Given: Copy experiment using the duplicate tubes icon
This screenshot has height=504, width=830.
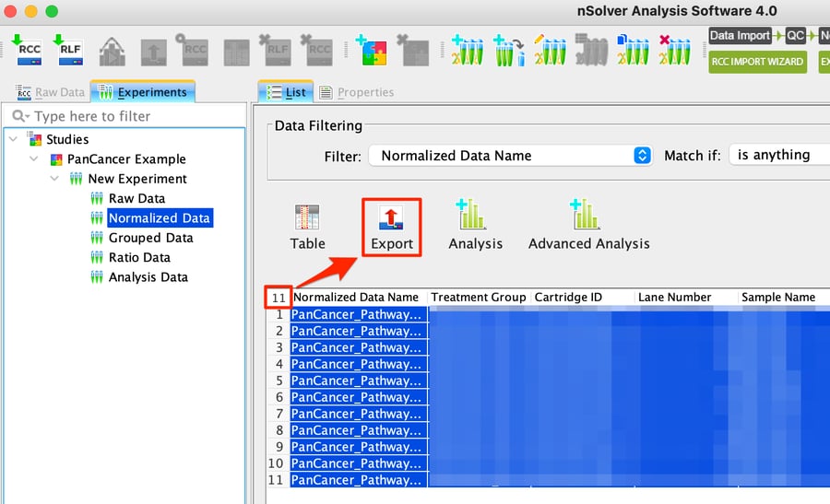Looking at the screenshot, I should point(633,50).
